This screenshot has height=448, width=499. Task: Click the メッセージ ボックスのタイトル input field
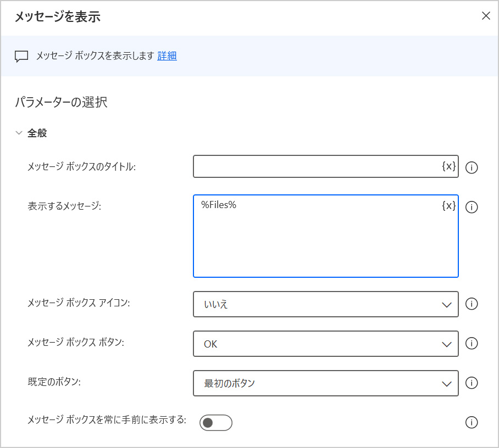(x=316, y=166)
